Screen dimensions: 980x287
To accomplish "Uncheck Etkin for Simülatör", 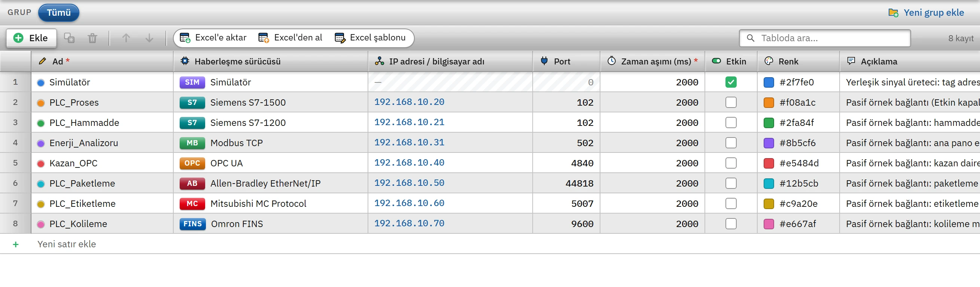I will tap(731, 82).
